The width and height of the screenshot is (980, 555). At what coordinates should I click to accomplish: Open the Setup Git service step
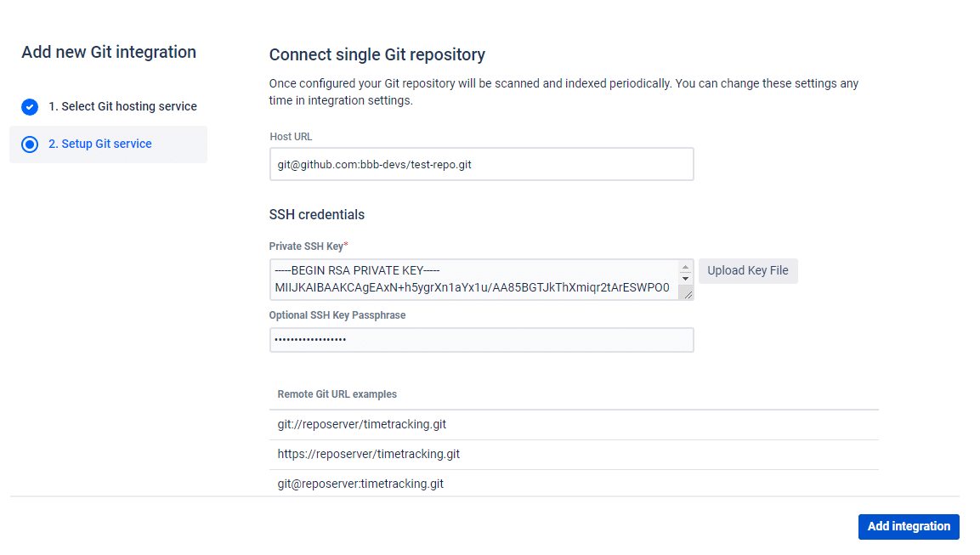pos(99,144)
